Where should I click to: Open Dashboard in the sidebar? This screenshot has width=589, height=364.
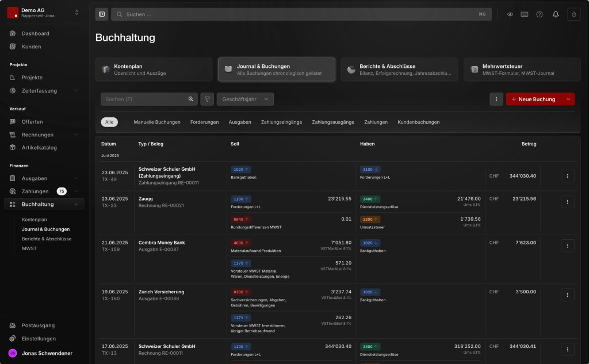point(35,33)
